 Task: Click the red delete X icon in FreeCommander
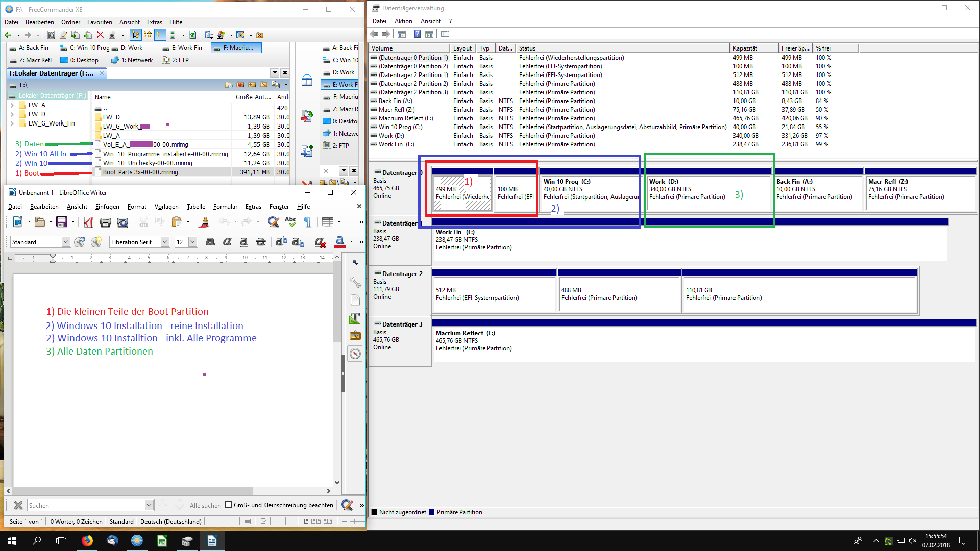coord(100,35)
